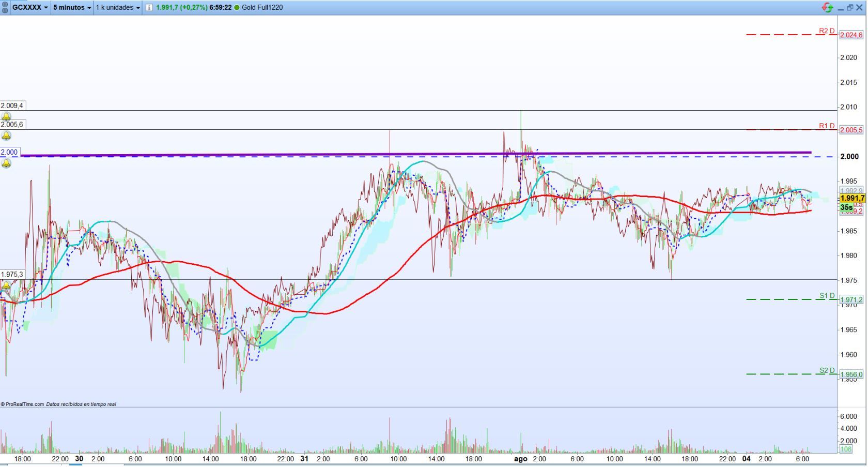Click the 2.024,6 price tag
The height and width of the screenshot is (467, 868).
click(851, 35)
